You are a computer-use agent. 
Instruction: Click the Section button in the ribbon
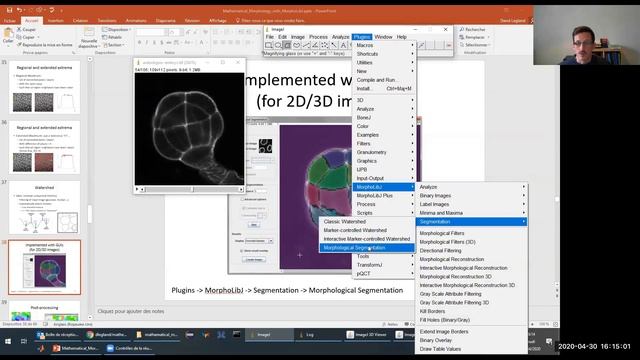pyautogui.click(x=113, y=45)
